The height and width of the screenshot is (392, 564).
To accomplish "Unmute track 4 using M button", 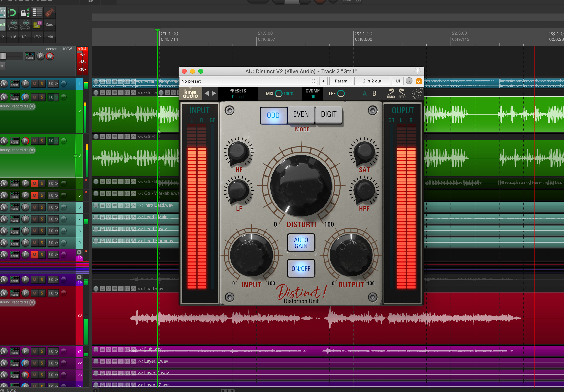I will pos(34,183).
